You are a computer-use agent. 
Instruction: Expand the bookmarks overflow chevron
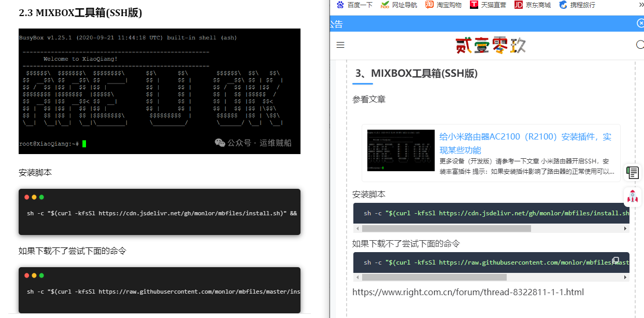pos(641,5)
